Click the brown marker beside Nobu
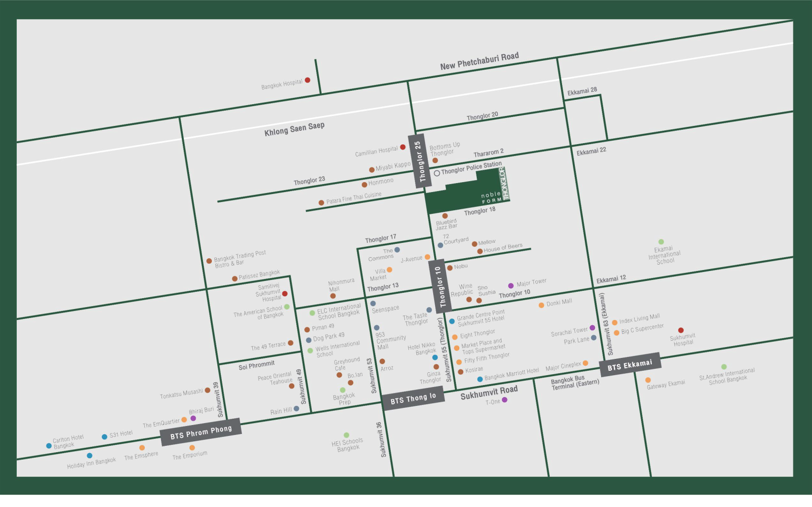Viewport: 812px width, 507px height. [x=450, y=268]
